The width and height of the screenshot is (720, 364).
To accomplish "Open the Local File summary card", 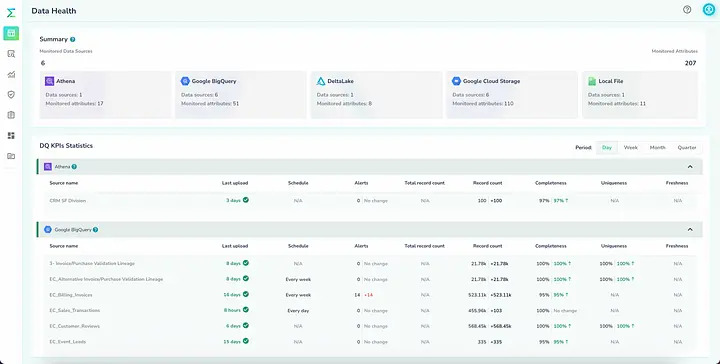I will pyautogui.click(x=640, y=95).
